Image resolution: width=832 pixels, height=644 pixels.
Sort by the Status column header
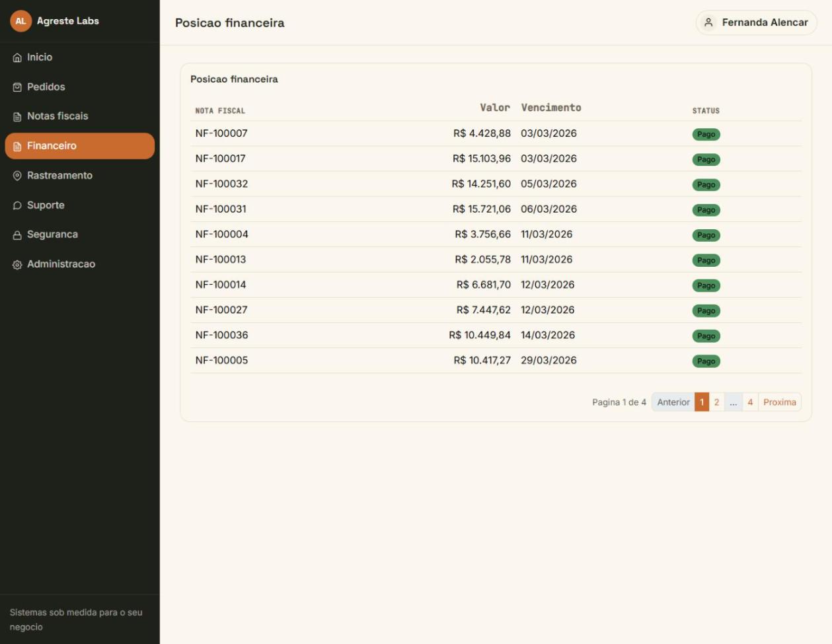click(706, 111)
